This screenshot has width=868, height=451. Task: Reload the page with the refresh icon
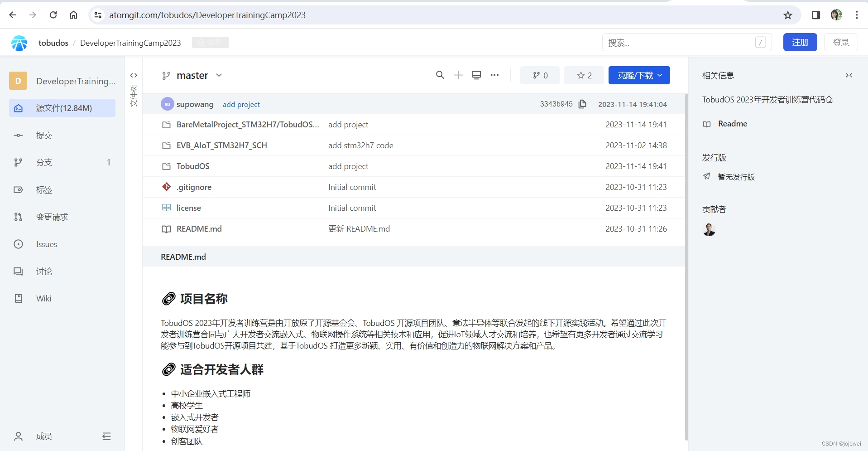pos(53,15)
